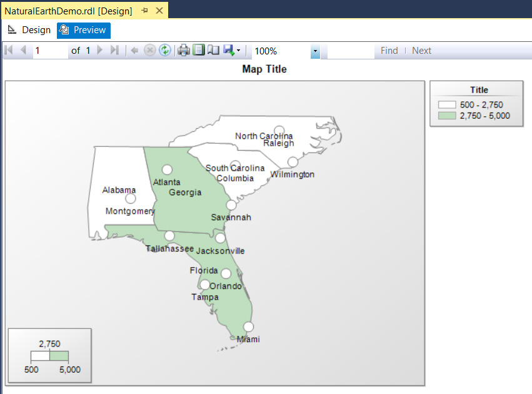Go to the Next Page arrow

click(100, 51)
